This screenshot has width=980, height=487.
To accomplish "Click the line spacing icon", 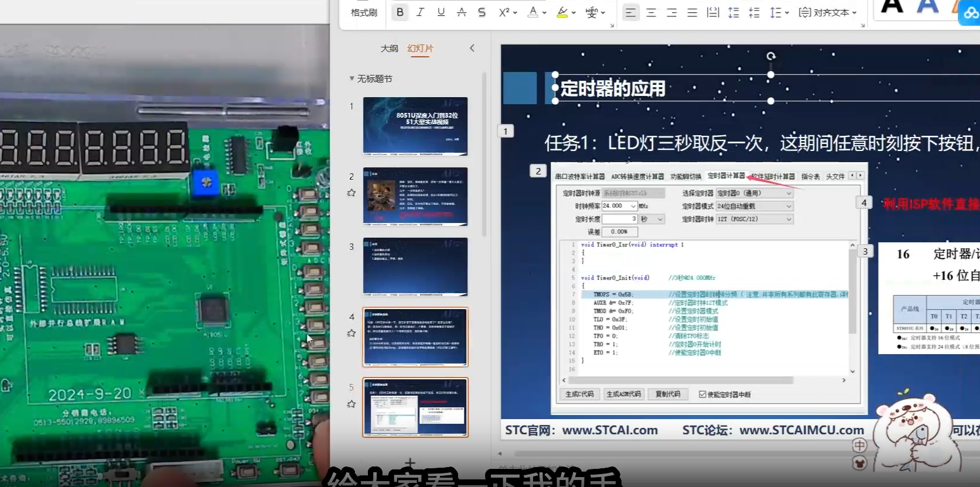I will click(776, 12).
